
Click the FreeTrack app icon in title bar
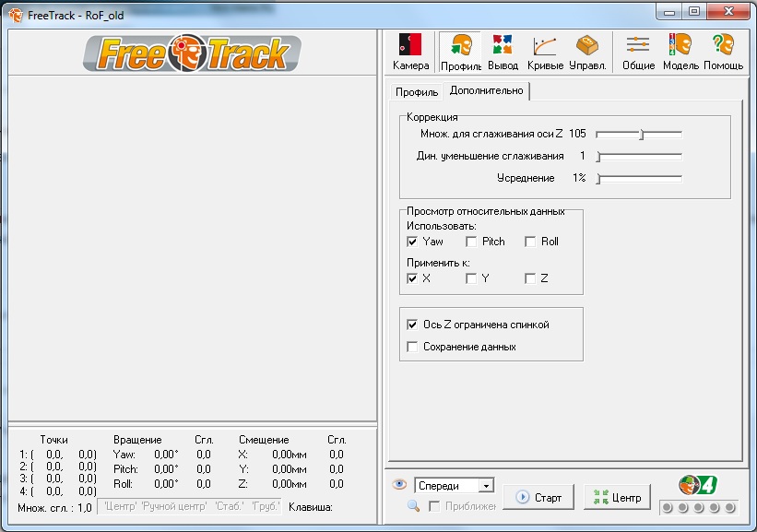click(16, 15)
